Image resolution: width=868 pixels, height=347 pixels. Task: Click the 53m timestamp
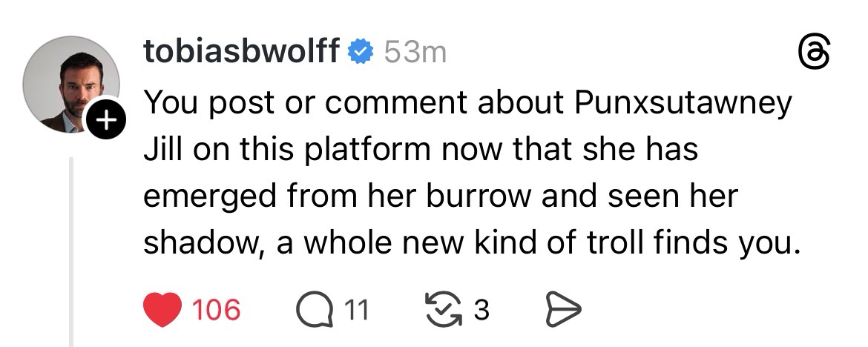point(415,52)
